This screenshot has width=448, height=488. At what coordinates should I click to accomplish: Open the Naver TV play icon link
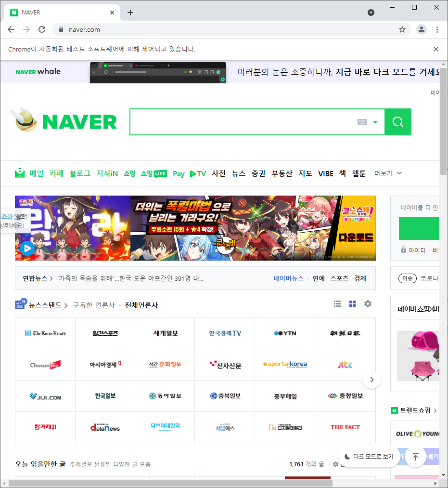pos(198,173)
